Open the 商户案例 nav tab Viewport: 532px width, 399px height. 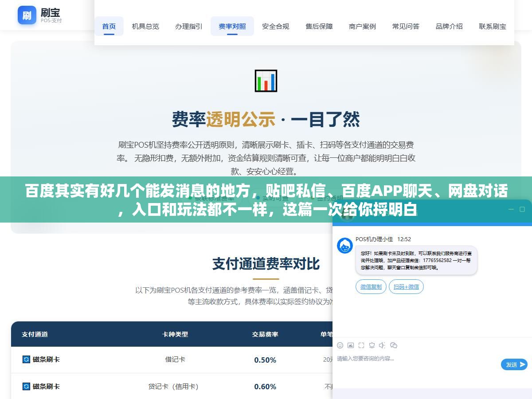click(363, 26)
